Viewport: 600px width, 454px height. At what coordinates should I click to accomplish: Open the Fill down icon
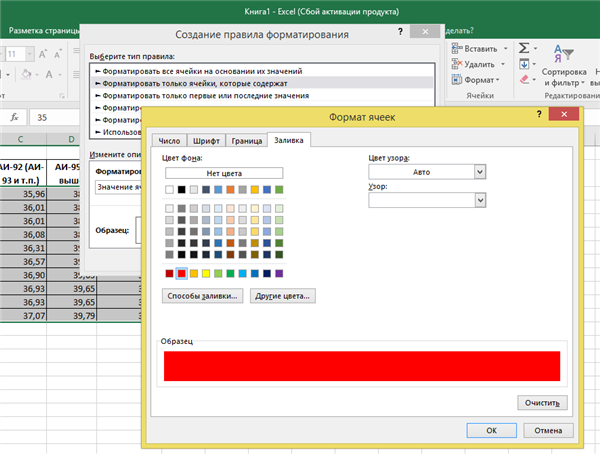click(524, 64)
